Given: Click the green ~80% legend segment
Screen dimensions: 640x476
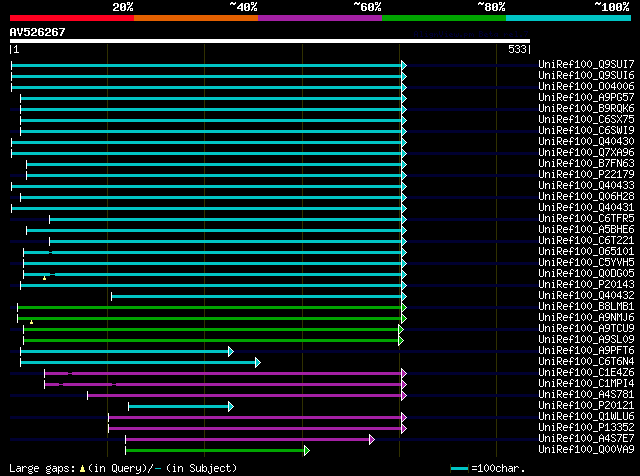Looking at the screenshot, I should click(x=444, y=18).
